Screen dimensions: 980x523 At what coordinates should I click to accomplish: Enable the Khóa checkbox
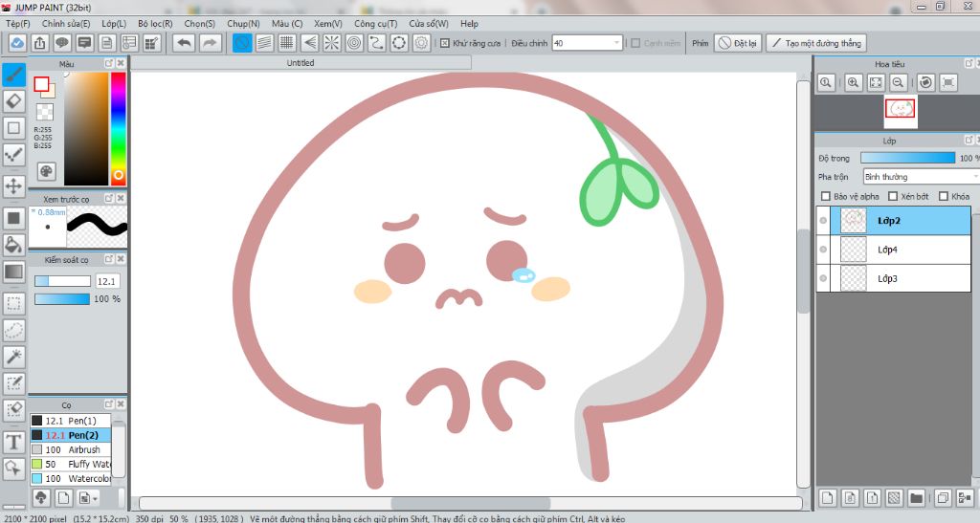coord(944,196)
